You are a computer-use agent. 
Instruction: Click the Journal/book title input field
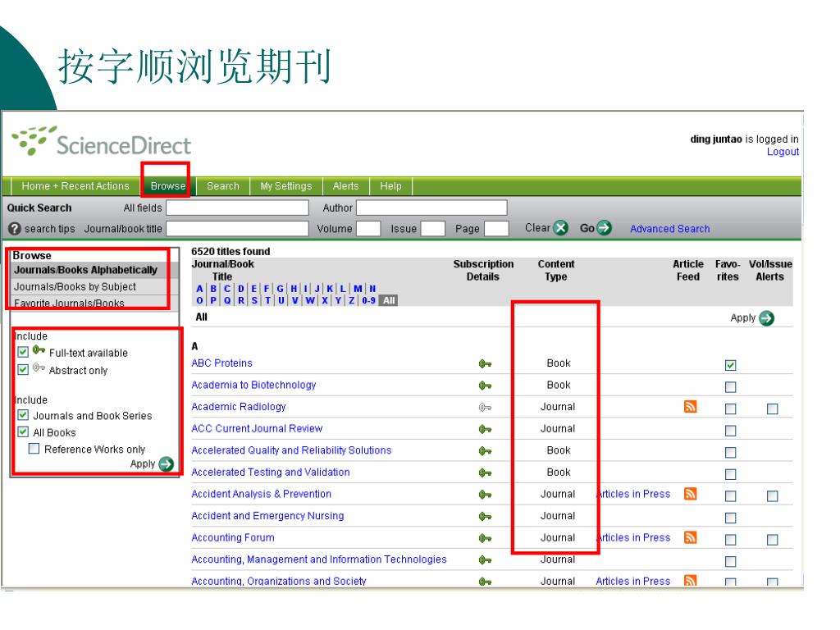237,229
